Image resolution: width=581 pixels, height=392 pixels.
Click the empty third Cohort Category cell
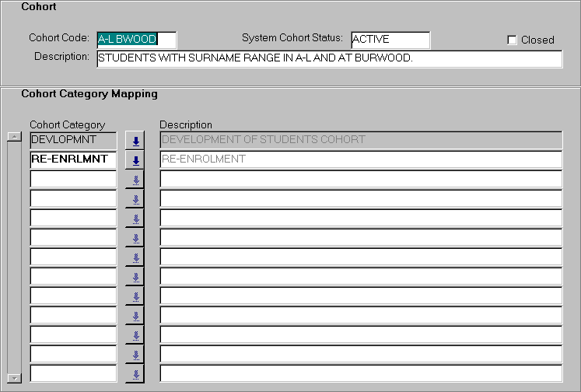(x=73, y=179)
